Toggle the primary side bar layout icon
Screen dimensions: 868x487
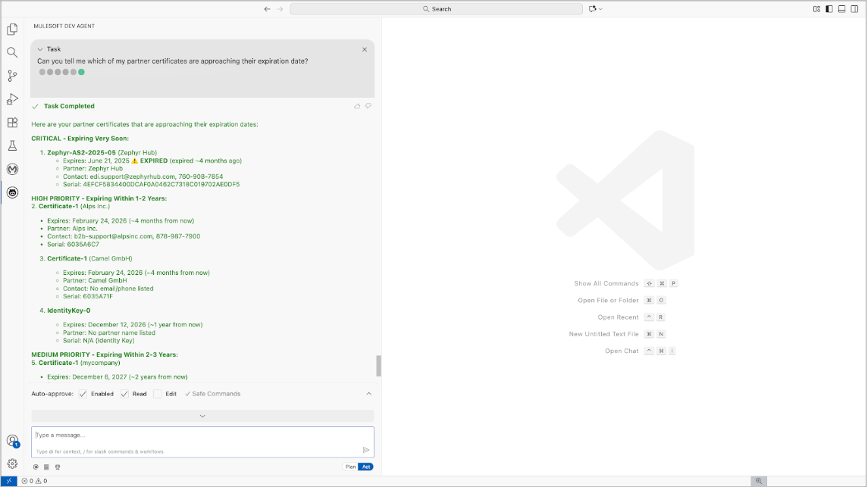(x=829, y=9)
